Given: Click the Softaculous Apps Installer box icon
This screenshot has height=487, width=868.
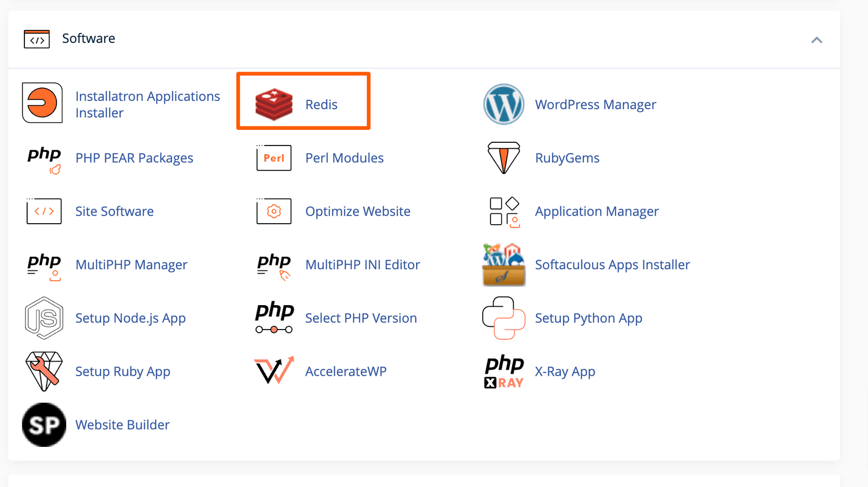Looking at the screenshot, I should [503, 265].
